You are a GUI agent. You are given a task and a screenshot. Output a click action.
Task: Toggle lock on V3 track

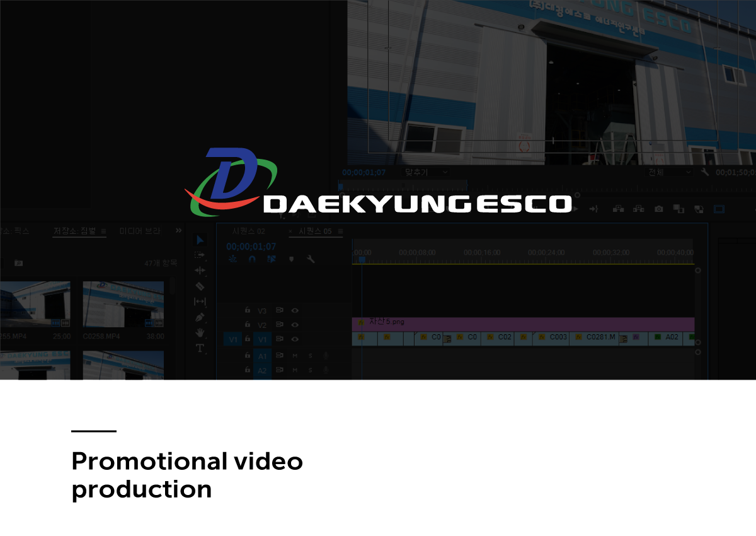(248, 310)
